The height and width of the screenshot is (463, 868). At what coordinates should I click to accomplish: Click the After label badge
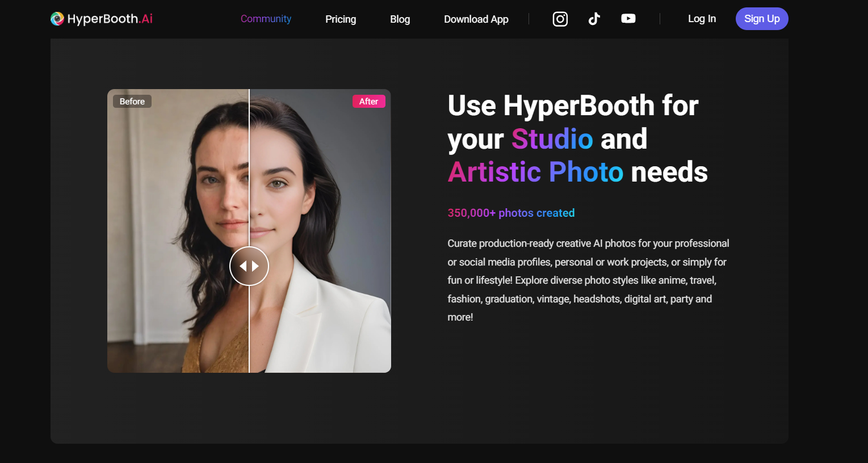(x=369, y=101)
